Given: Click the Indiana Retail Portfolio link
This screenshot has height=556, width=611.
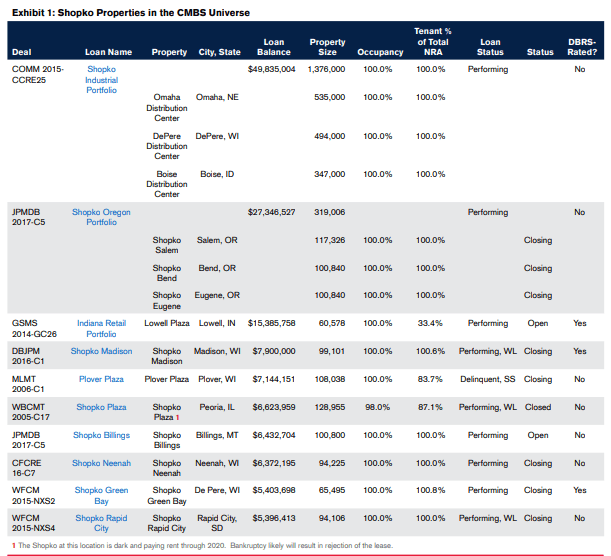Looking at the screenshot, I should (x=103, y=328).
